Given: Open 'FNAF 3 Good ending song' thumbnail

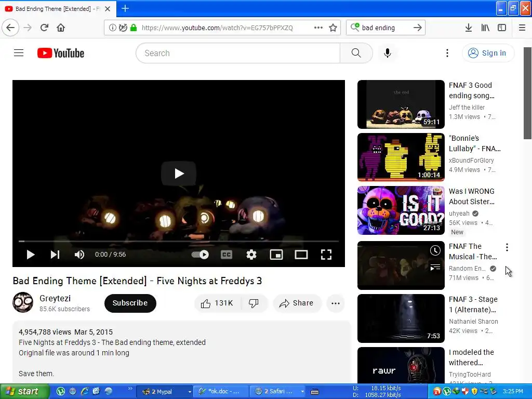Looking at the screenshot, I should 401,104.
